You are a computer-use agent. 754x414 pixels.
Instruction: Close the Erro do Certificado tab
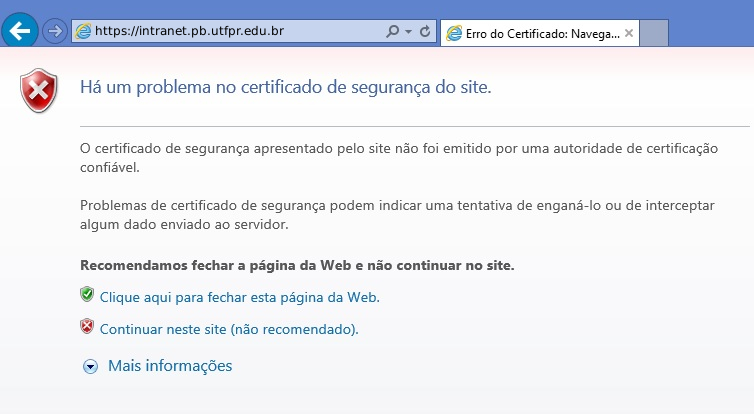click(x=629, y=33)
